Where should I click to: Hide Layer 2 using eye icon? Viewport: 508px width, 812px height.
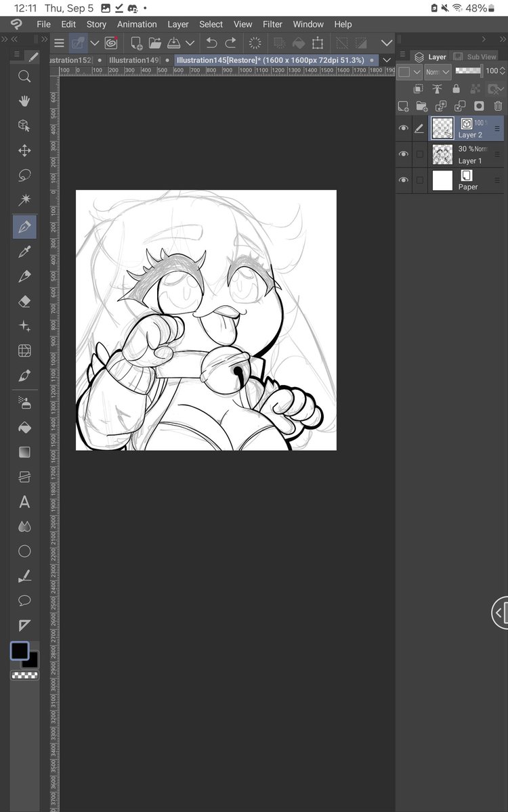(x=404, y=128)
